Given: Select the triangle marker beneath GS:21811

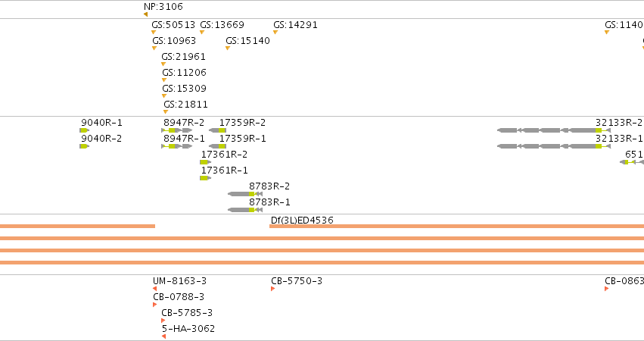Looking at the screenshot, I should coord(166,112).
